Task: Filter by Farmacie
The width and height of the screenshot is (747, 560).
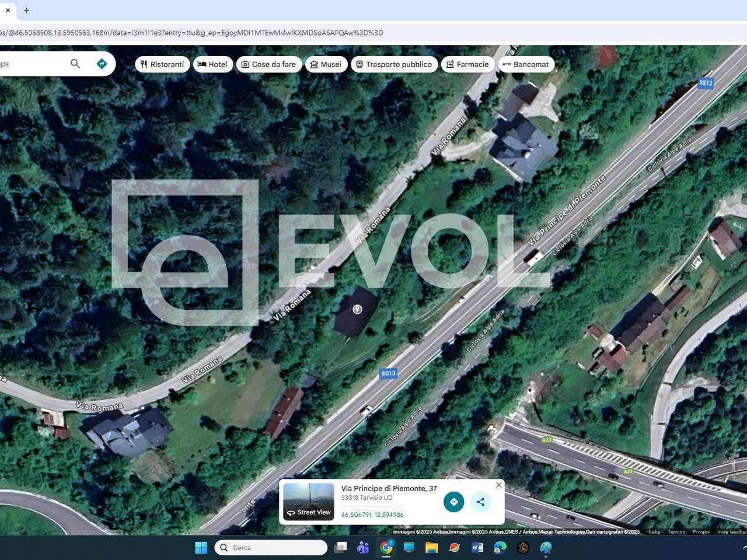Action: coord(467,64)
